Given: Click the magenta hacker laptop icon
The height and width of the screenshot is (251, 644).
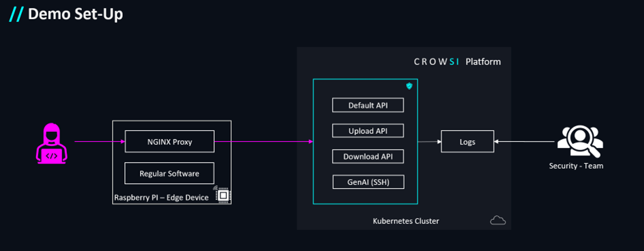Looking at the screenshot, I should [x=51, y=143].
